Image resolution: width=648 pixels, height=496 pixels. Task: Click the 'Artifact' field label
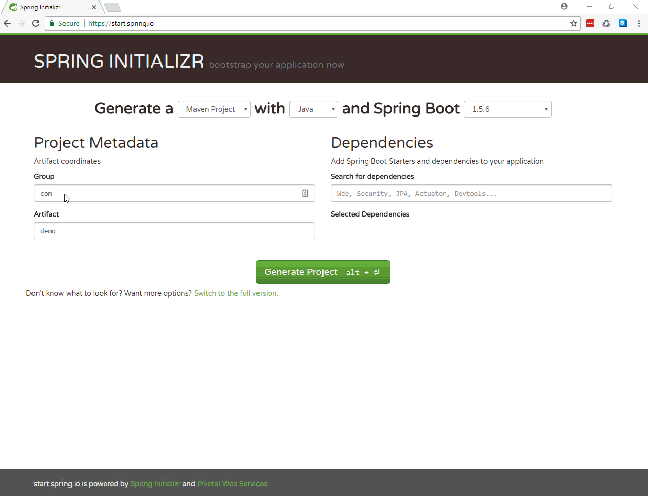46,214
